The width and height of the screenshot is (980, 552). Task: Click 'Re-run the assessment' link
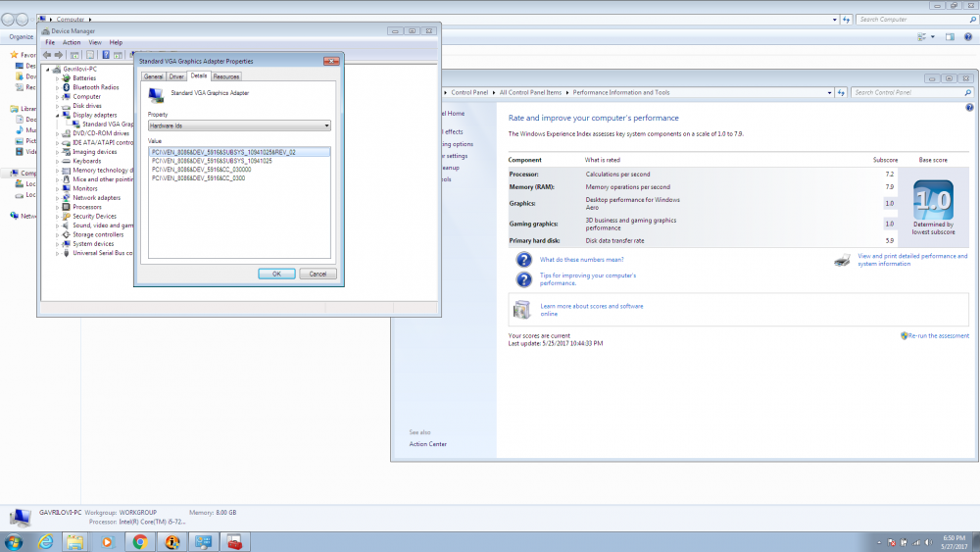coord(938,335)
